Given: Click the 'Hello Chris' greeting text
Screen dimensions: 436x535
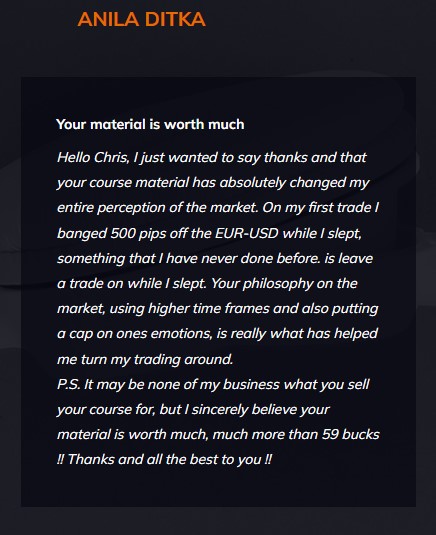Looking at the screenshot, I should [x=93, y=158].
